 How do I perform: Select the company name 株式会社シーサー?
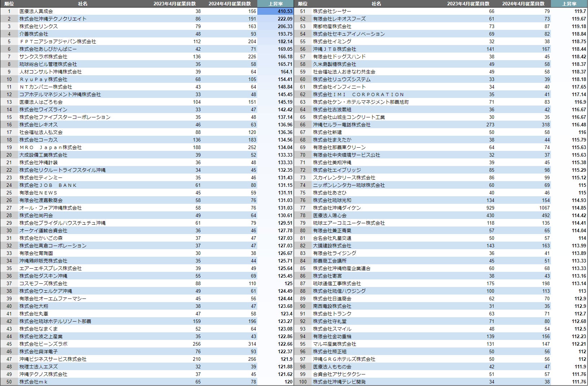332,11
